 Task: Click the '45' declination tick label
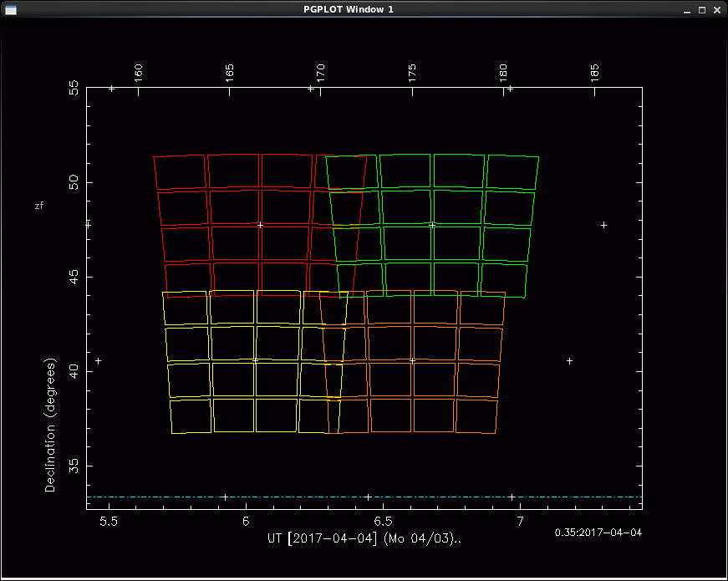(74, 277)
